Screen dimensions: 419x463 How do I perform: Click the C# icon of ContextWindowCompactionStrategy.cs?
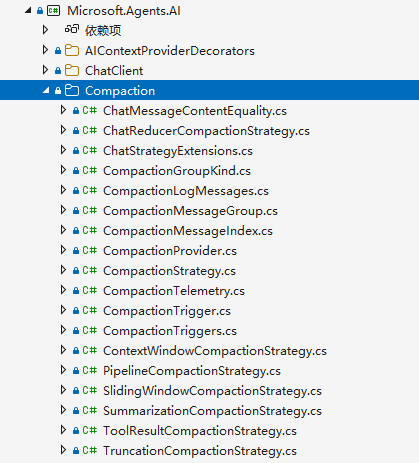[x=90, y=350]
